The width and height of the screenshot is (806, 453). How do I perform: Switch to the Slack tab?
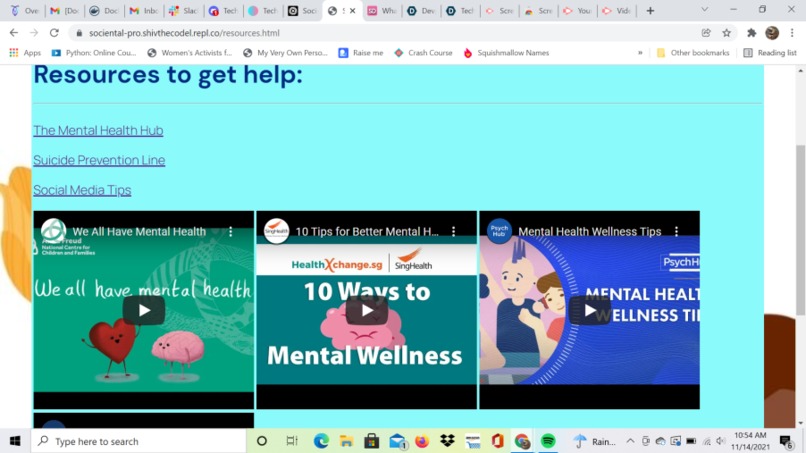(x=185, y=11)
